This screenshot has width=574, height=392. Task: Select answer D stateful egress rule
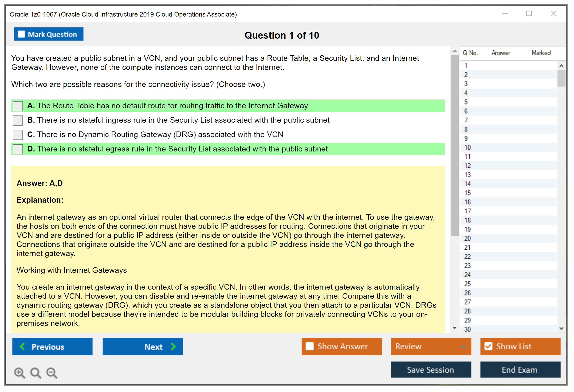[18, 149]
